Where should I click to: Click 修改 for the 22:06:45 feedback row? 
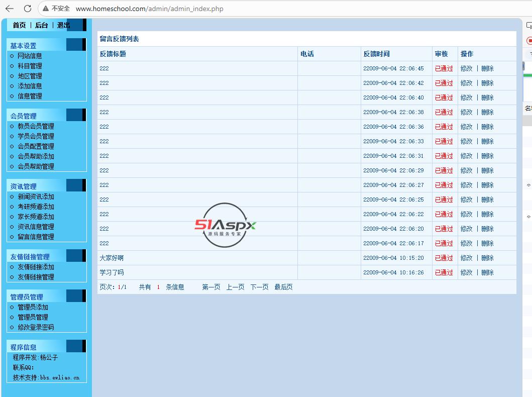pos(467,68)
